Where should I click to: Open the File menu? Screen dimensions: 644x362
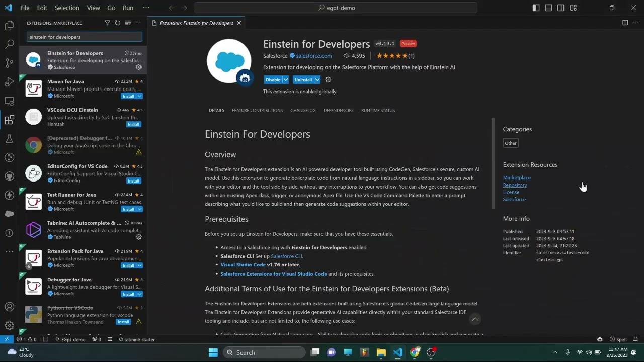click(x=25, y=8)
